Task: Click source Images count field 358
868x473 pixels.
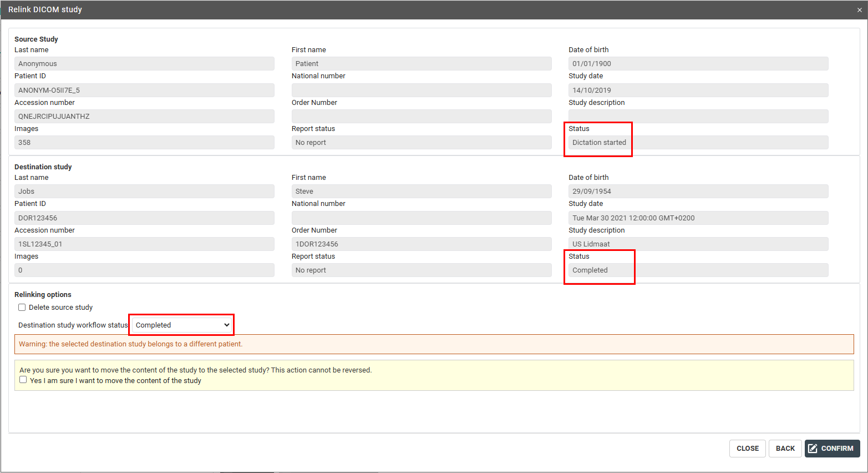Action: (144, 143)
